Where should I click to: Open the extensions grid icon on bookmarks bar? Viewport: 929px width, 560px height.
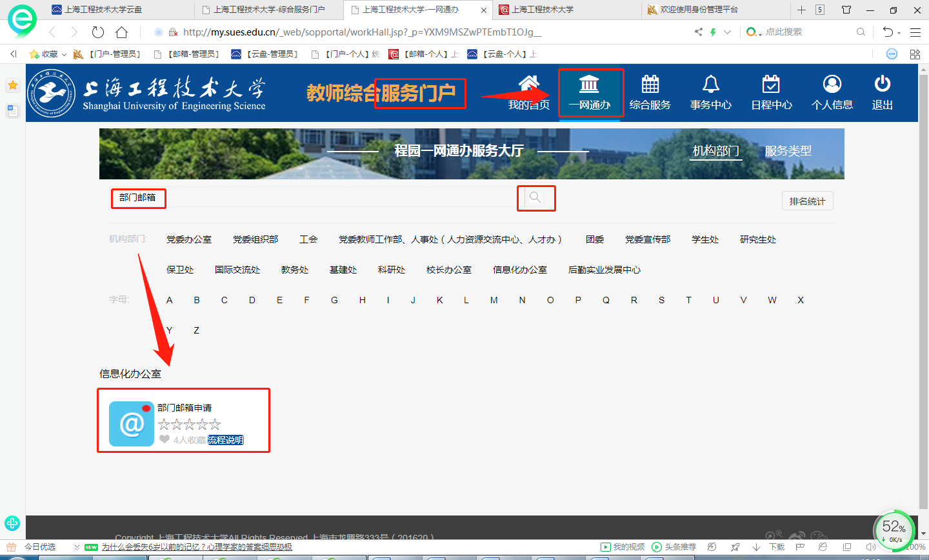(x=915, y=54)
